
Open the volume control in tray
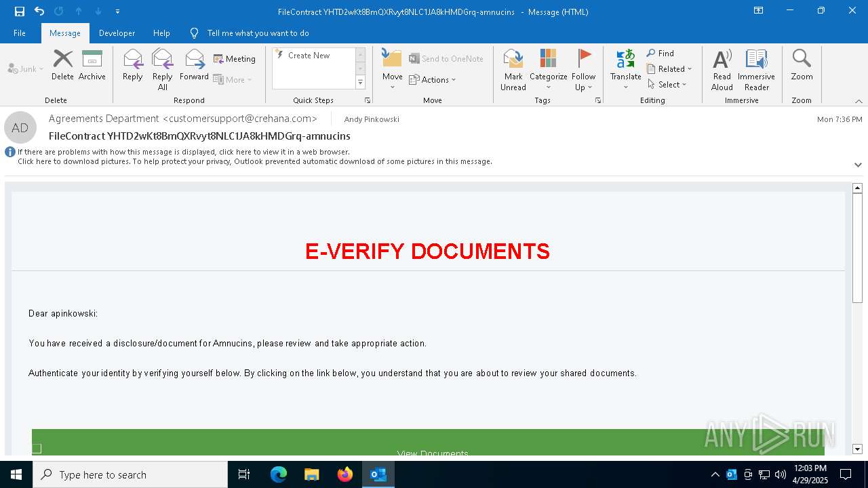click(x=781, y=474)
